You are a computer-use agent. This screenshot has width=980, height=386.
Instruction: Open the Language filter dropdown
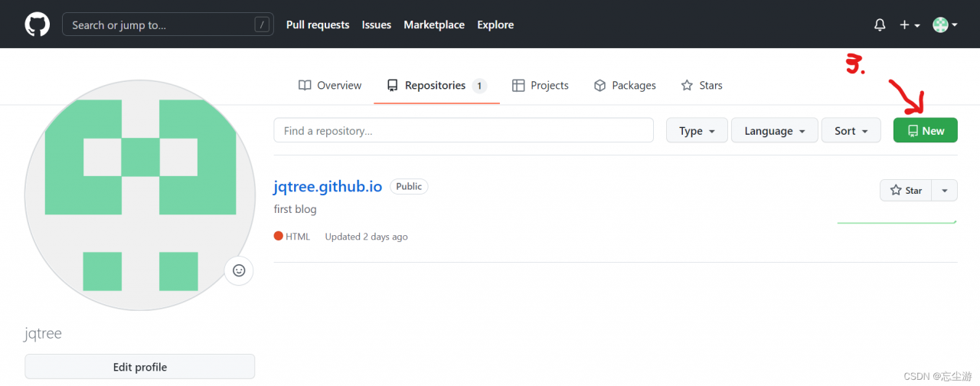(x=775, y=131)
